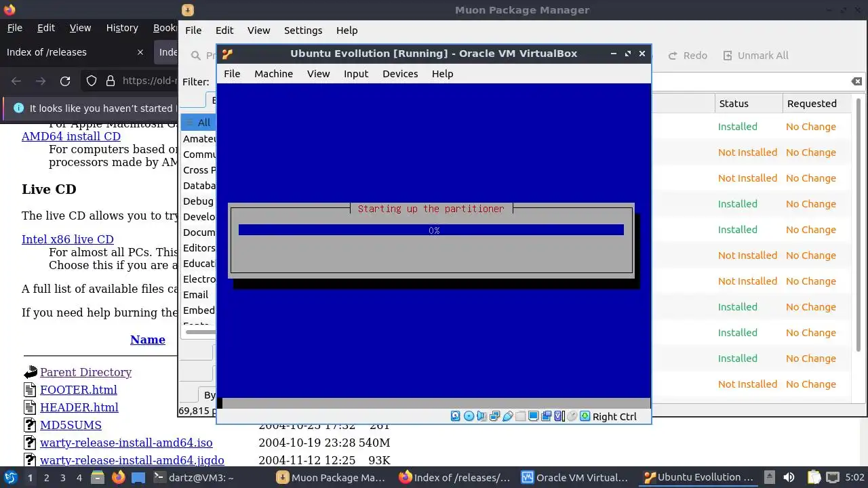Image resolution: width=868 pixels, height=488 pixels.
Task: Click Firefox forward navigation arrow
Action: tap(41, 81)
